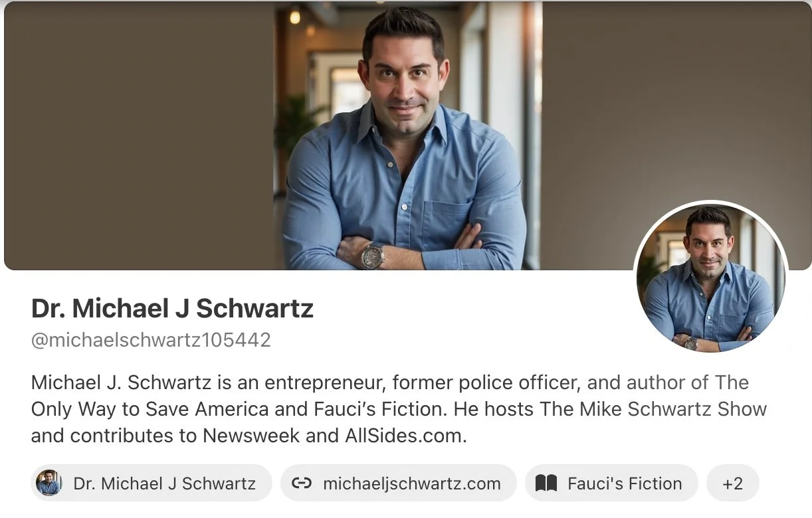This screenshot has width=812, height=518.
Task: Click The Mike Schwartz Show in the bio
Action: coord(654,409)
